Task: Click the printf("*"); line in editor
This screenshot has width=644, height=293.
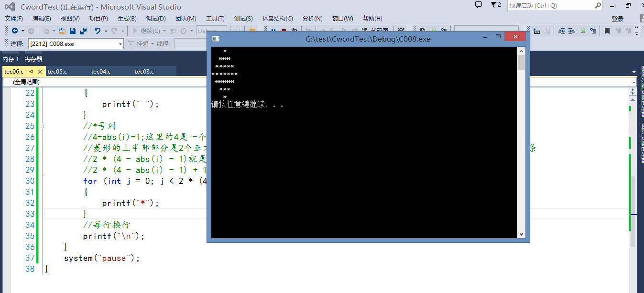Action: (130, 203)
